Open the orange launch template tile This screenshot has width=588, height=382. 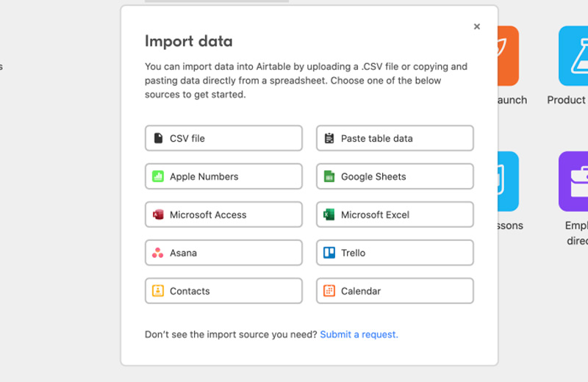(509, 56)
